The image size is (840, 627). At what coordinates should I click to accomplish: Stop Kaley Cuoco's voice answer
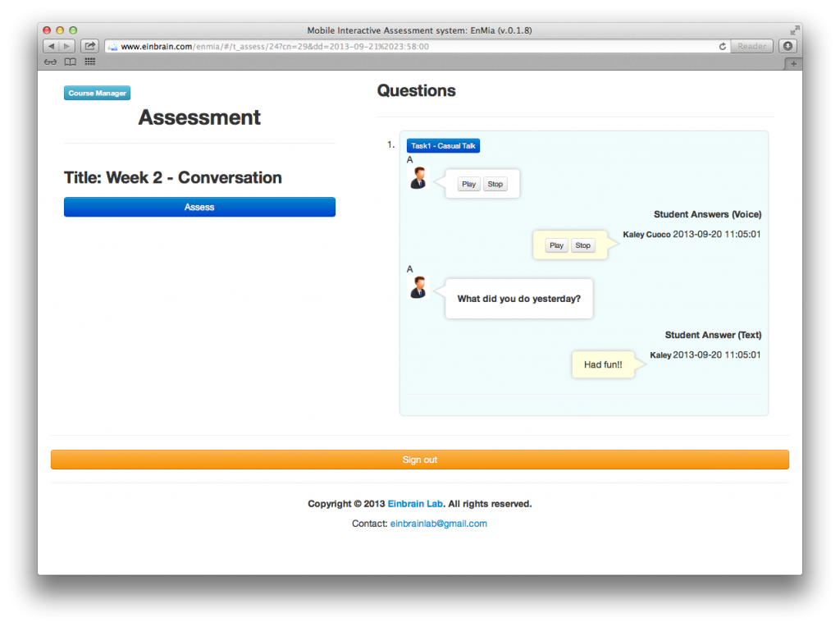(x=583, y=245)
